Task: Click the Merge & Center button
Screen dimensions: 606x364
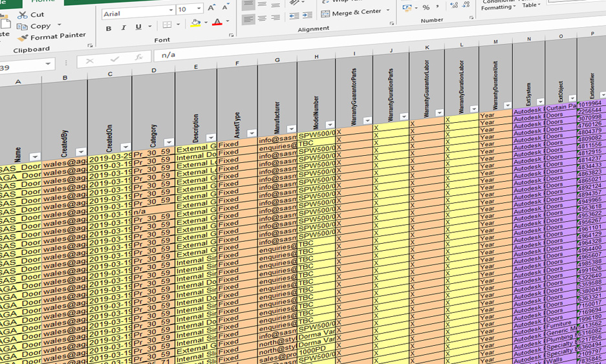Action: pos(351,12)
